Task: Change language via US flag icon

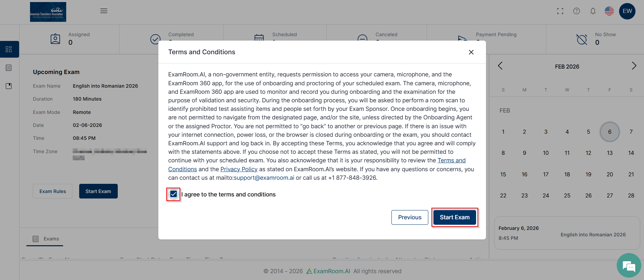Action: point(609,11)
